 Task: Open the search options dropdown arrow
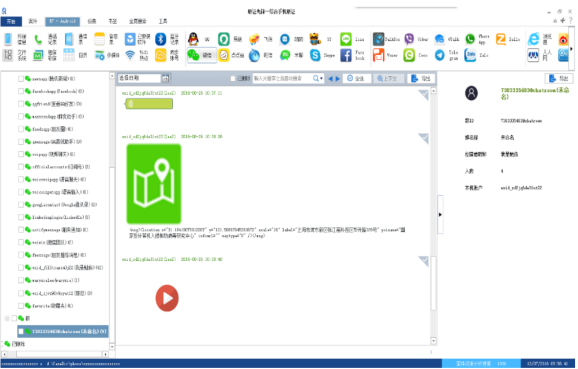(321, 78)
